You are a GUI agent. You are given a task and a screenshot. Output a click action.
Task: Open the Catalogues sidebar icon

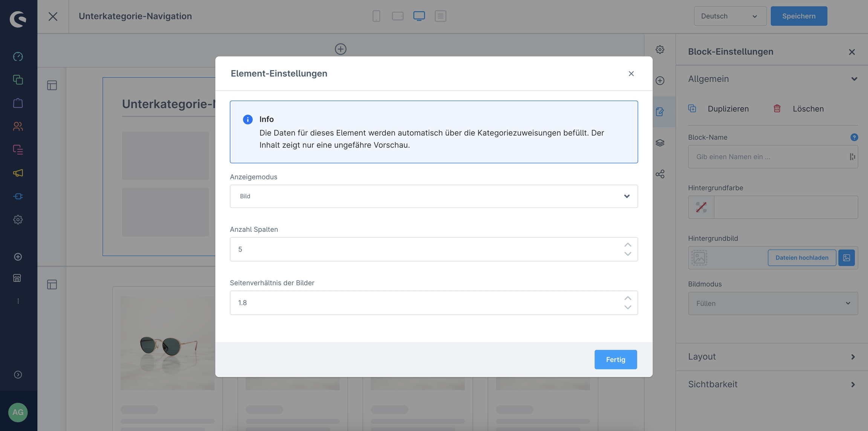tap(18, 80)
